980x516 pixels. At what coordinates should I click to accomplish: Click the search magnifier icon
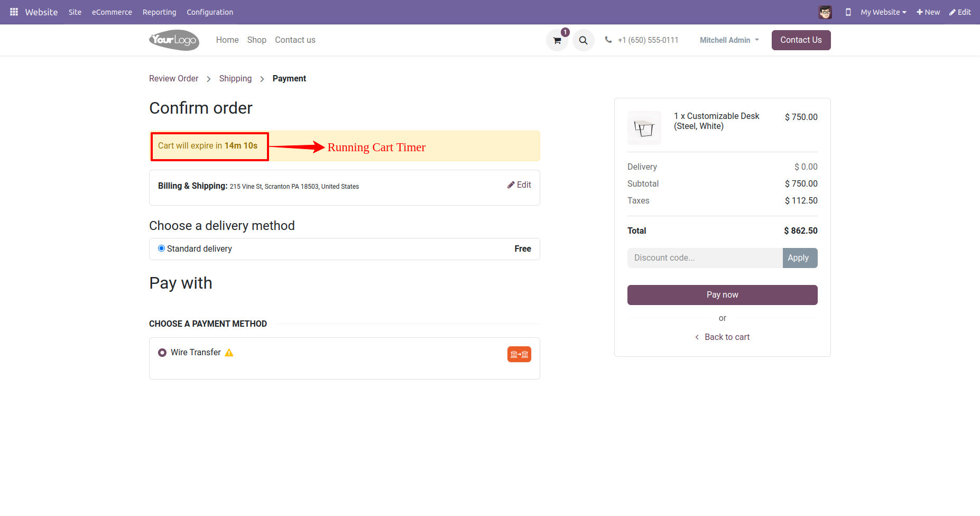point(584,40)
